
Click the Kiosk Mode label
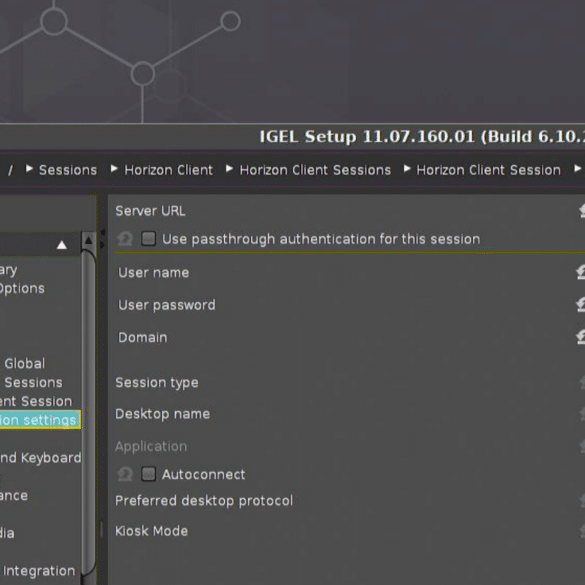pos(151,531)
